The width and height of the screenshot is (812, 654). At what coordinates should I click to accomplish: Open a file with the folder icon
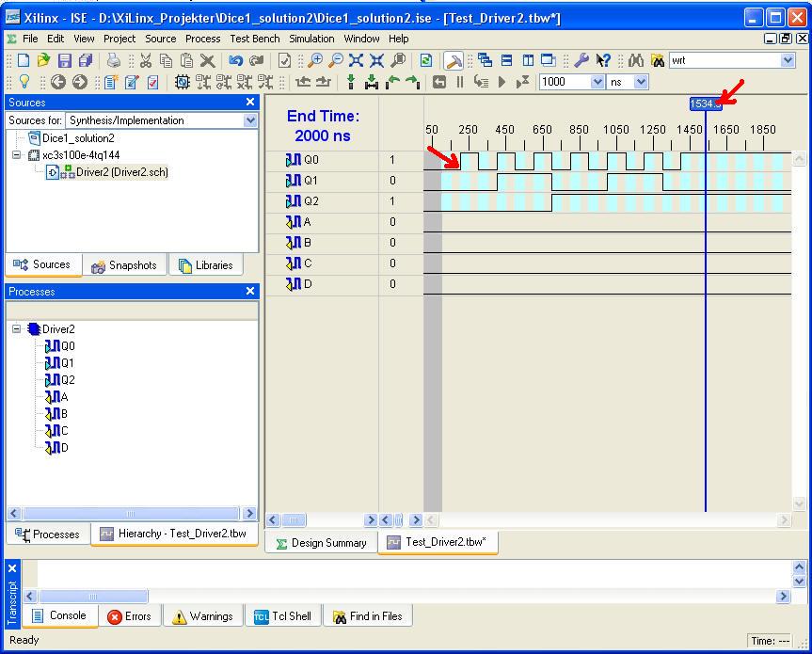pos(43,60)
